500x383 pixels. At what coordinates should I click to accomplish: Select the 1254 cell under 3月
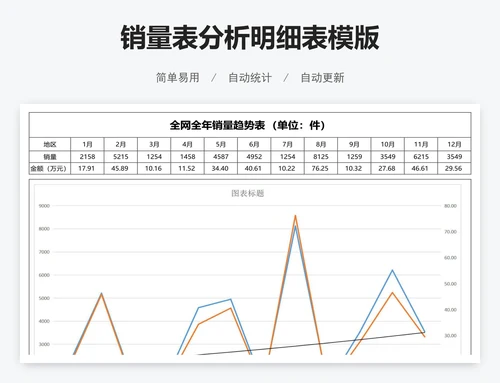[x=154, y=157]
